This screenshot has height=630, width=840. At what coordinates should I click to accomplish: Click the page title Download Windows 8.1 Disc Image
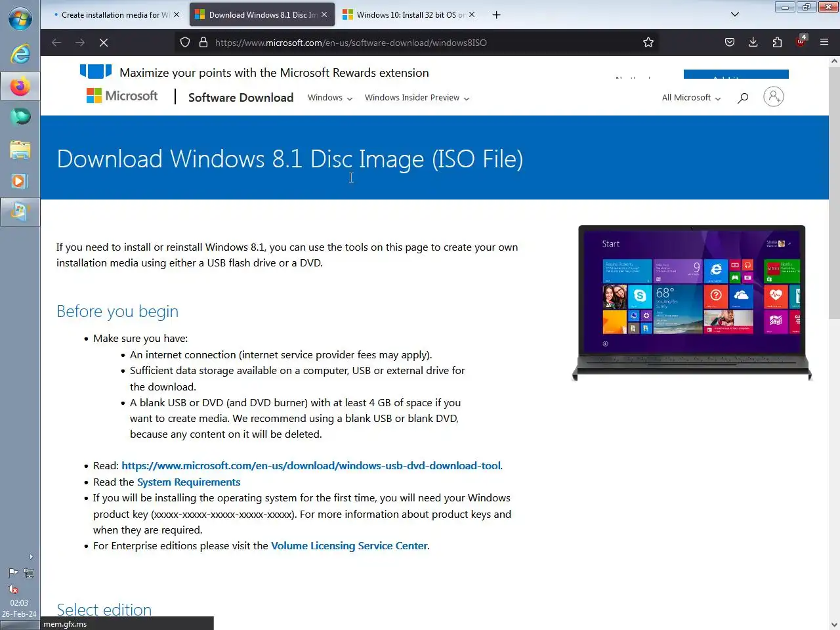290,159
